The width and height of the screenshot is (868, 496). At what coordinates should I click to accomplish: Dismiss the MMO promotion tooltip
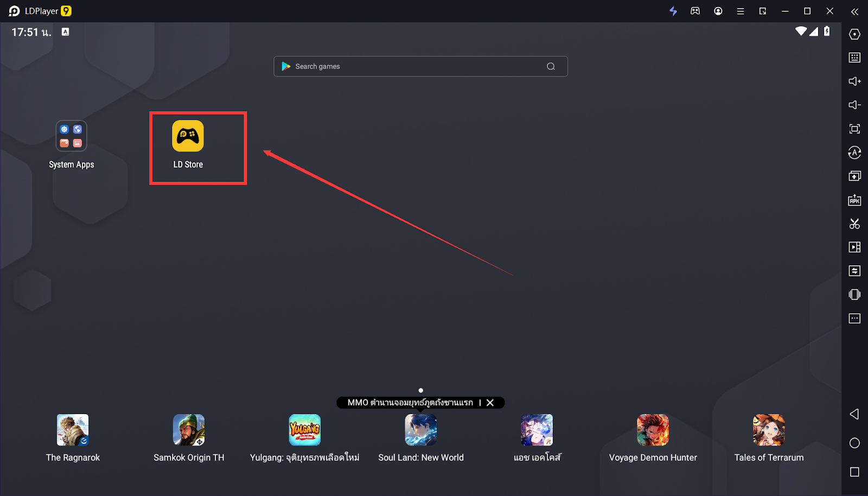tap(490, 403)
